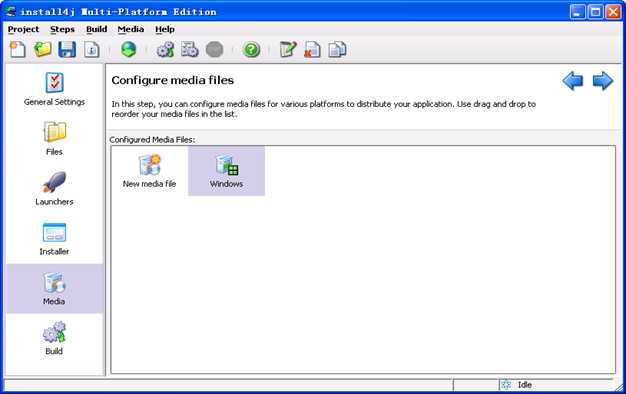Click the Idle status text
Viewport: 626px width, 394px height.
click(x=525, y=384)
